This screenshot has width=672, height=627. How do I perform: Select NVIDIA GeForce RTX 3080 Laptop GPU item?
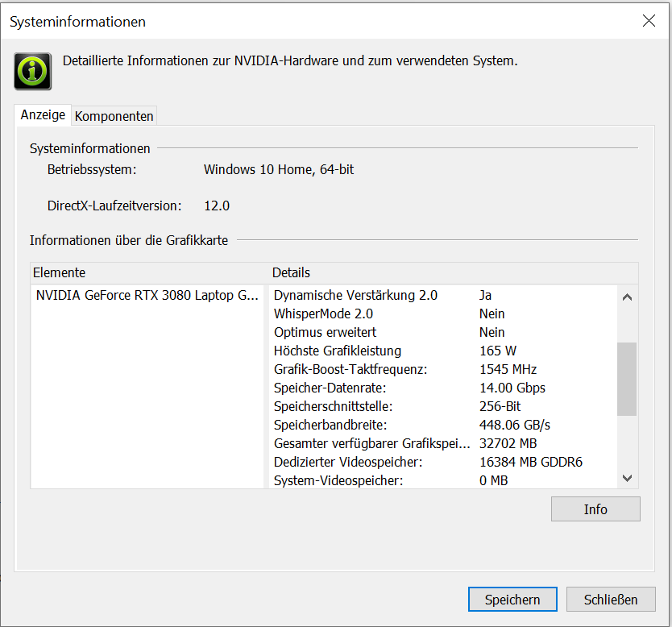(x=147, y=295)
